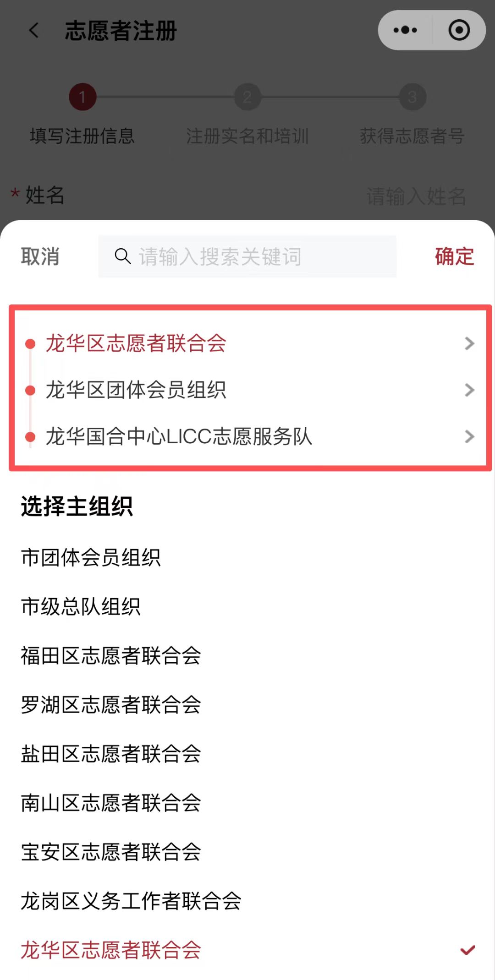Click the red bullet beside 龙华区团体会员组织
Image resolution: width=495 pixels, height=980 pixels.
point(30,390)
